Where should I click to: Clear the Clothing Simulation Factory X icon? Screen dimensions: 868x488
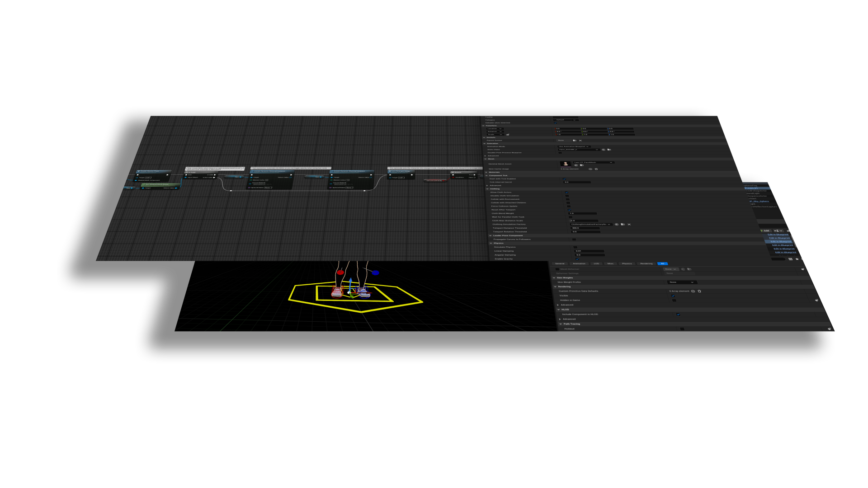coord(629,225)
